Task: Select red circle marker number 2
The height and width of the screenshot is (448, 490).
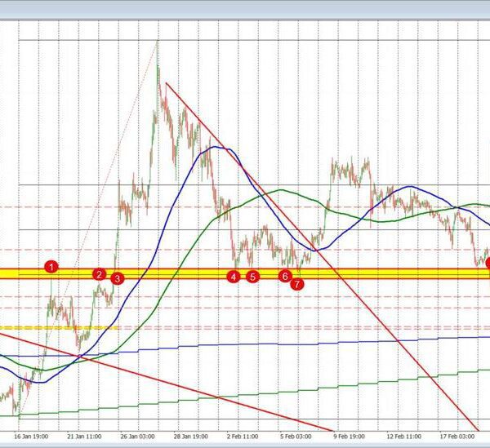Action: [x=99, y=274]
